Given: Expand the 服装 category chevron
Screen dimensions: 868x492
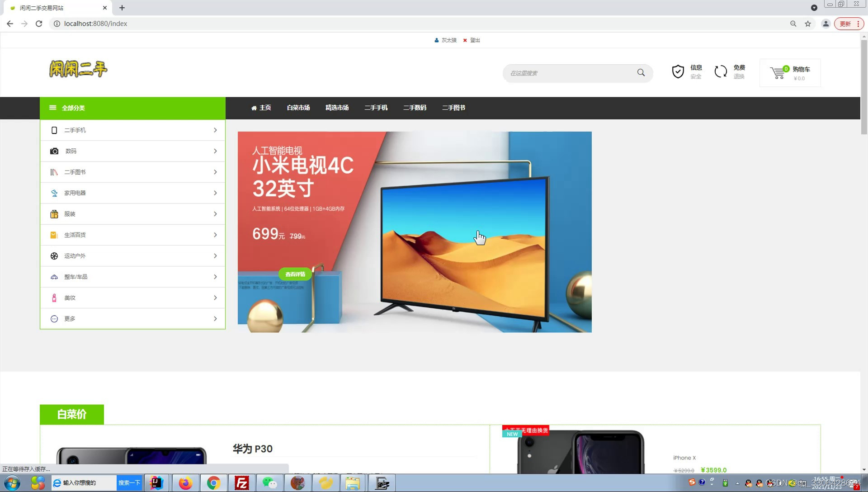Looking at the screenshot, I should pyautogui.click(x=215, y=214).
